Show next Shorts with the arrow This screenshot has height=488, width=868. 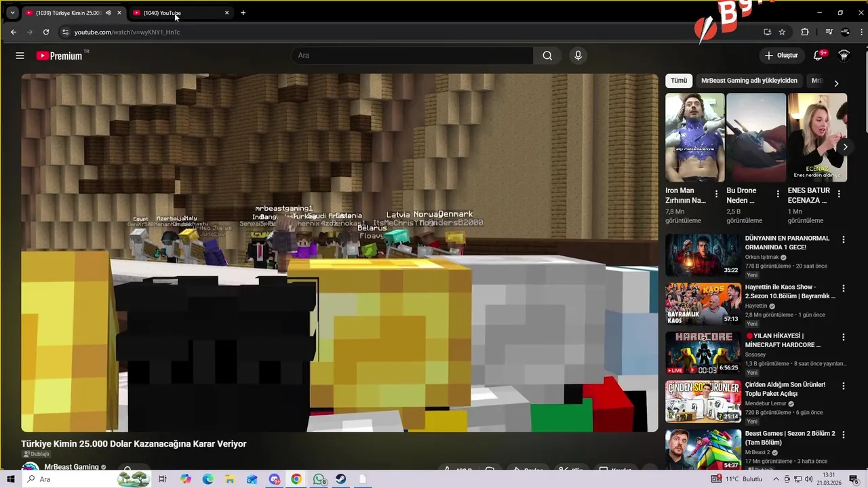[845, 146]
